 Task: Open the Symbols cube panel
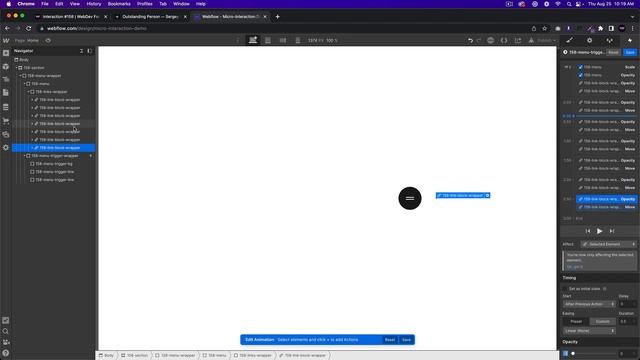[6, 67]
